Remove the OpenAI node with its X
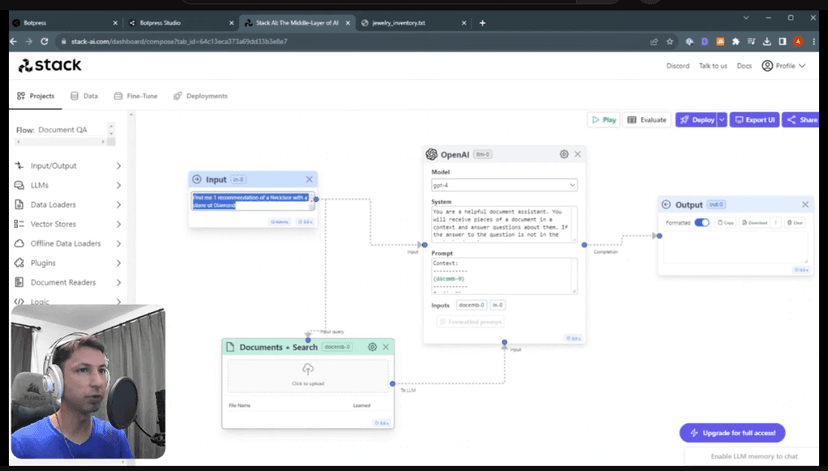Image resolution: width=828 pixels, height=471 pixels. tap(578, 154)
